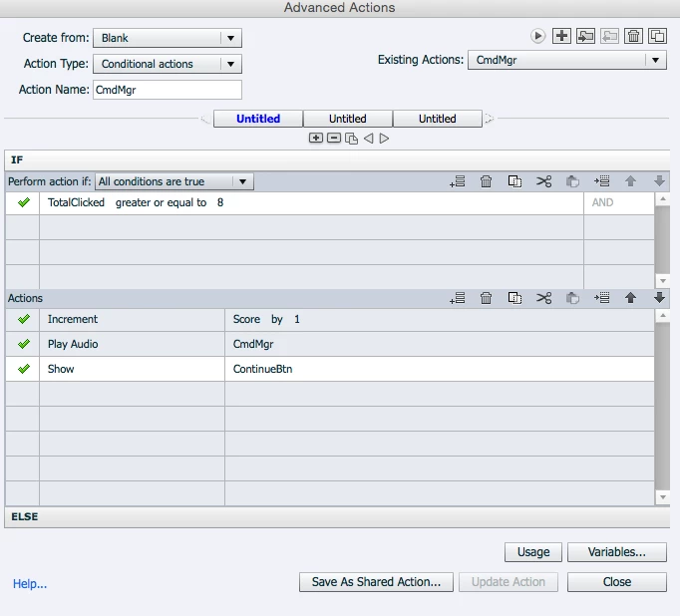Add a condition row in IF toolbar
Screen dimensions: 680x616
click(x=458, y=181)
